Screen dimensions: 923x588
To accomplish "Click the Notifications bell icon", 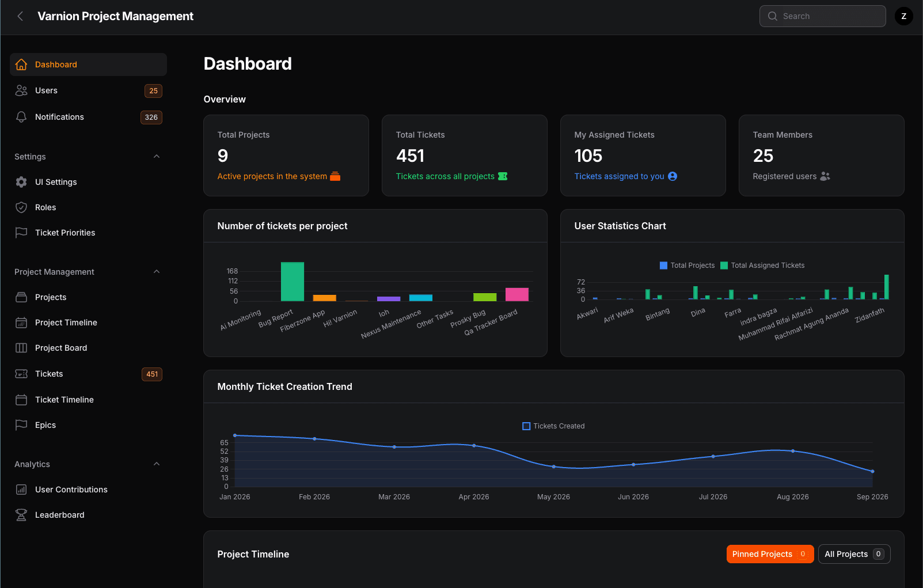I will pos(21,117).
